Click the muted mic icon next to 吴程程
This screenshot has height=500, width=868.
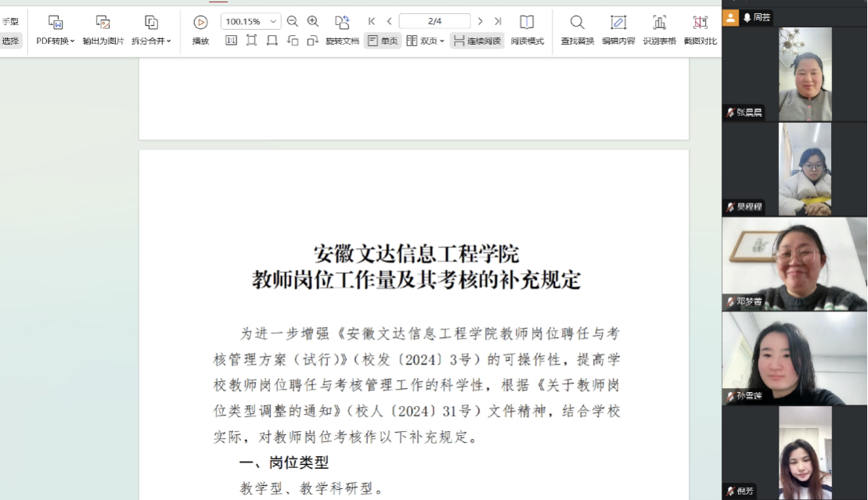731,207
